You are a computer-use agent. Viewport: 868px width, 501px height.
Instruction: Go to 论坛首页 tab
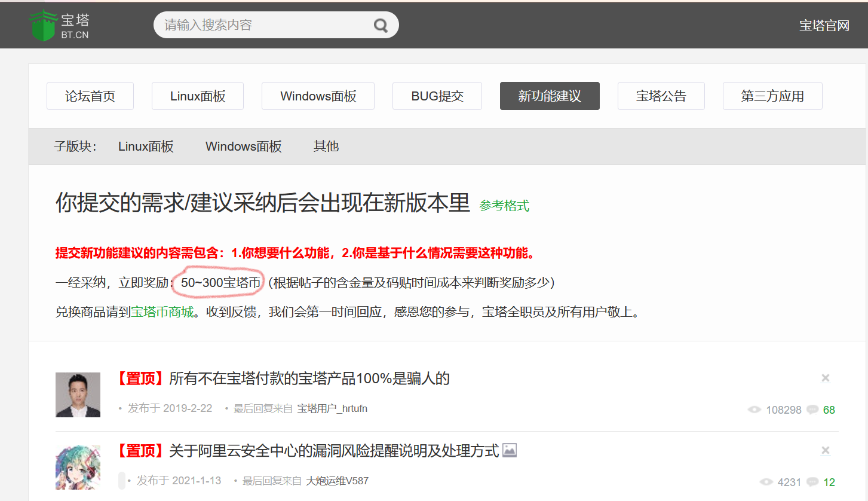coord(90,96)
